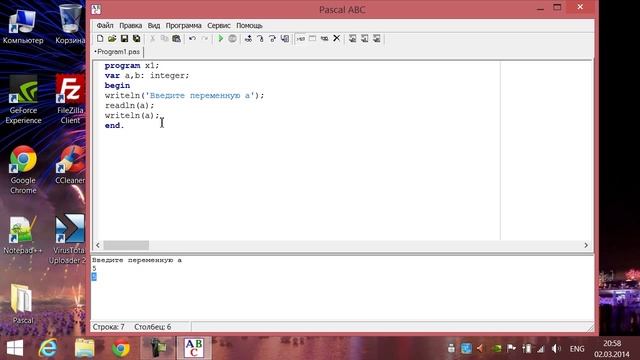Click the black X toolbar icon

click(x=336, y=38)
